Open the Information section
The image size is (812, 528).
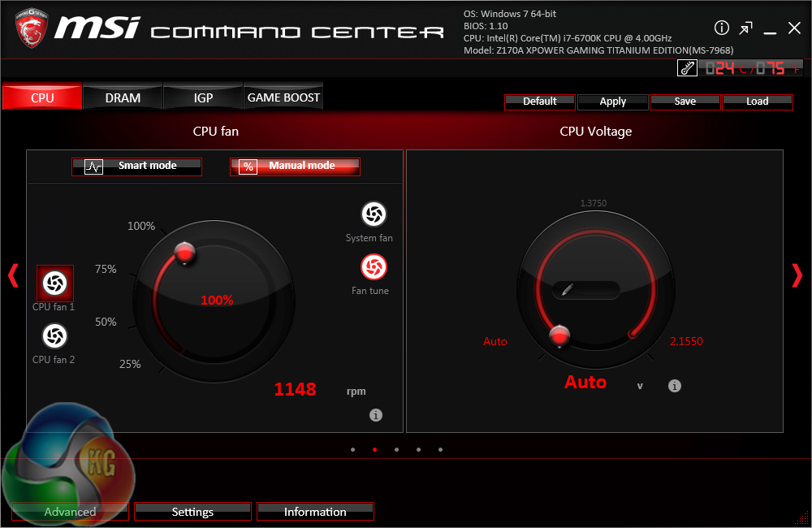click(x=315, y=512)
